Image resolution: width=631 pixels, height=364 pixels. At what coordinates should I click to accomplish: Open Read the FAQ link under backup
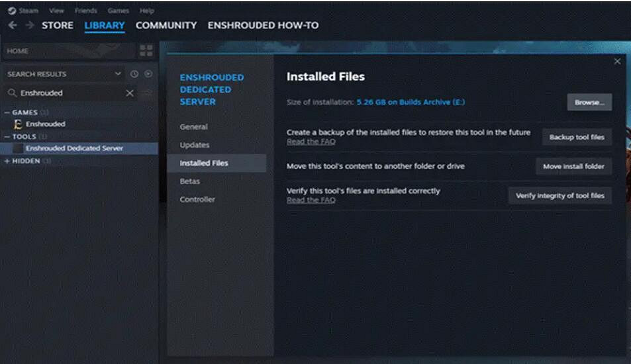pos(311,142)
